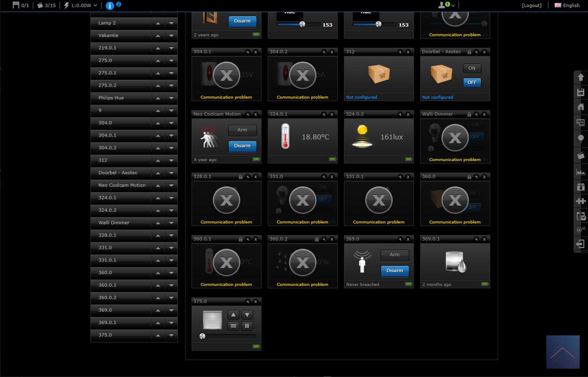Click the blue info icon in the top bar
The width and height of the screenshot is (588, 377).
click(x=110, y=6)
